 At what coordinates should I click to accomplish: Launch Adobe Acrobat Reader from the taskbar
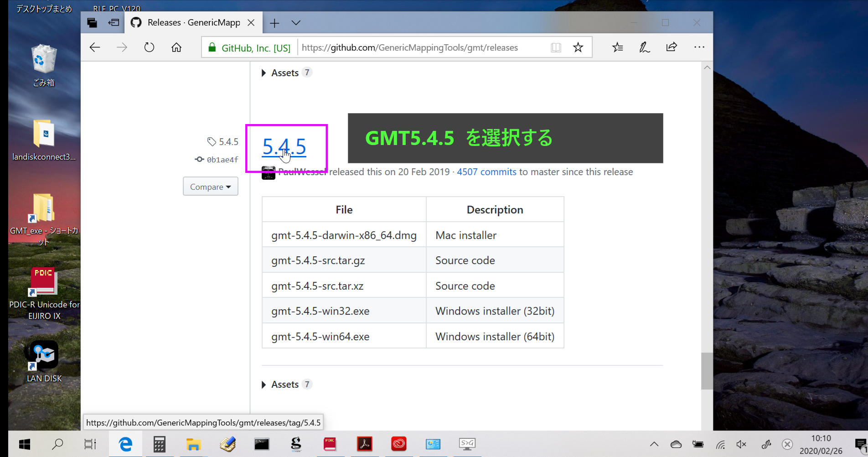tap(364, 443)
